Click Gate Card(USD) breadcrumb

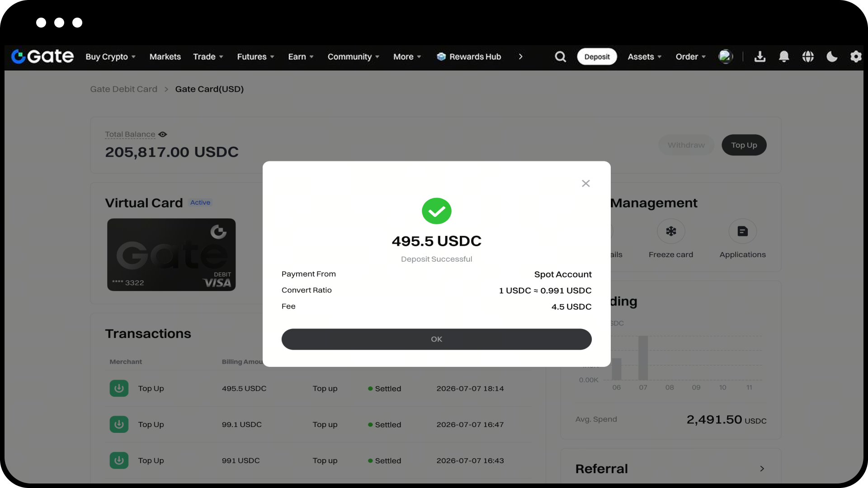209,89
